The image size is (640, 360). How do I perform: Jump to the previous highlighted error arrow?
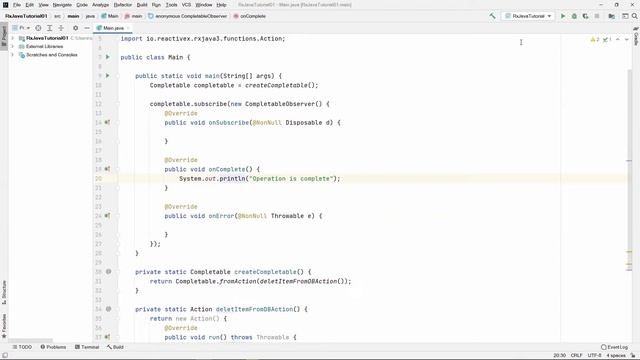click(x=618, y=40)
